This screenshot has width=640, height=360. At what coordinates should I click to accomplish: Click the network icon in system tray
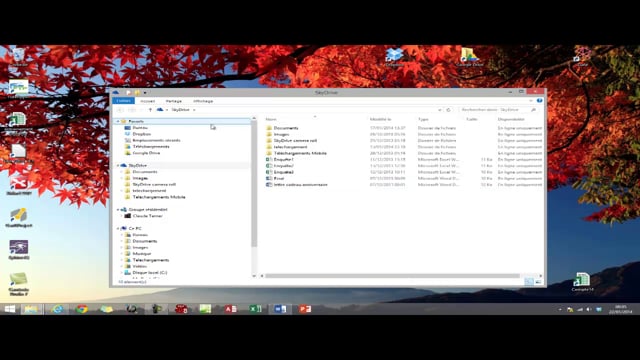(x=580, y=309)
